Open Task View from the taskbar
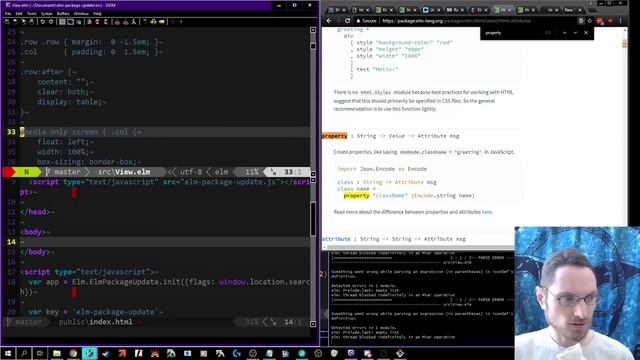This screenshot has height=360, width=640. pyautogui.click(x=40, y=353)
